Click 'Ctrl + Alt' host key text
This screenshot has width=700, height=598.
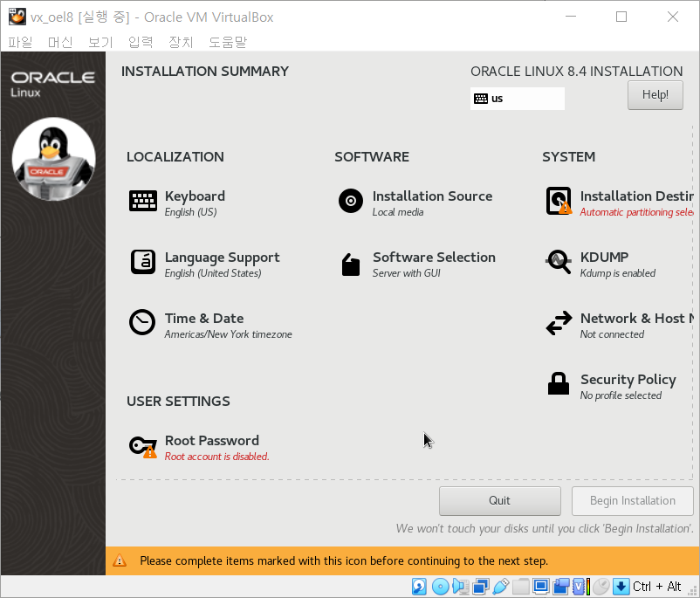pyautogui.click(x=656, y=587)
